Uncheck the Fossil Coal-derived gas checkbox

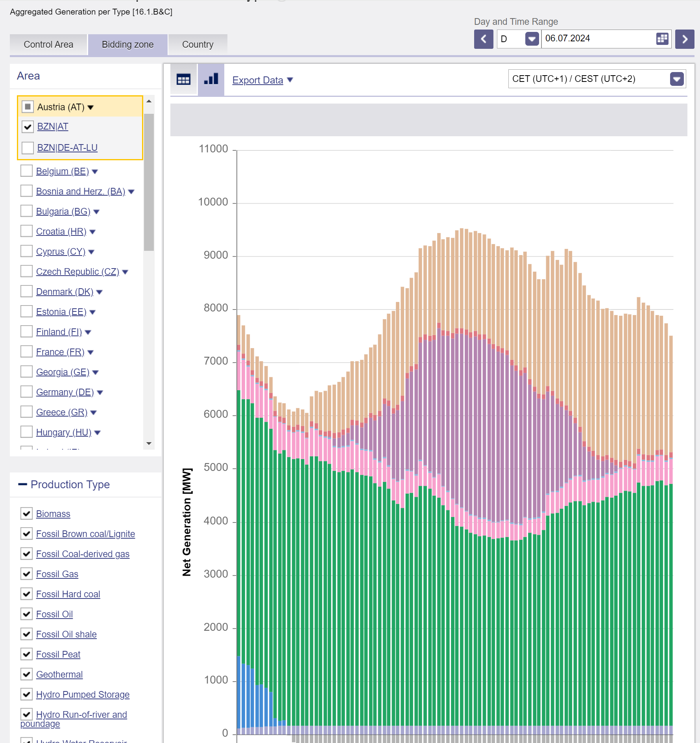pos(26,554)
